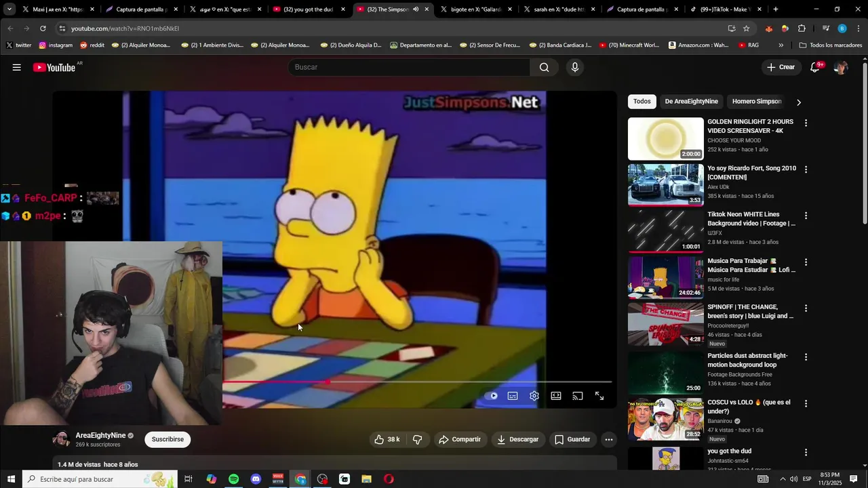Open the GOLDEN RINGLIGHT 2 HOURS thumbnail
This screenshot has width=868, height=488.
[666, 139]
